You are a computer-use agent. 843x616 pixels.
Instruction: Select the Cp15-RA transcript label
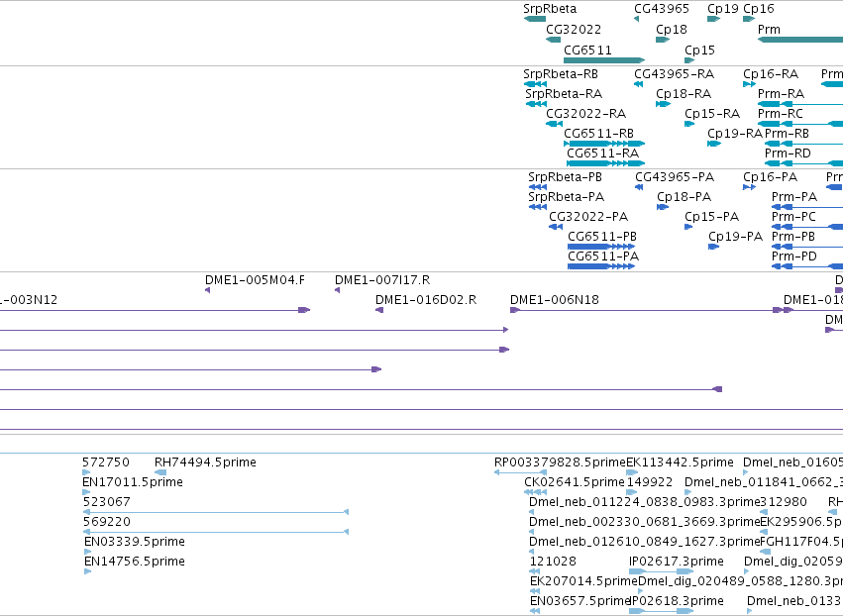pos(712,114)
